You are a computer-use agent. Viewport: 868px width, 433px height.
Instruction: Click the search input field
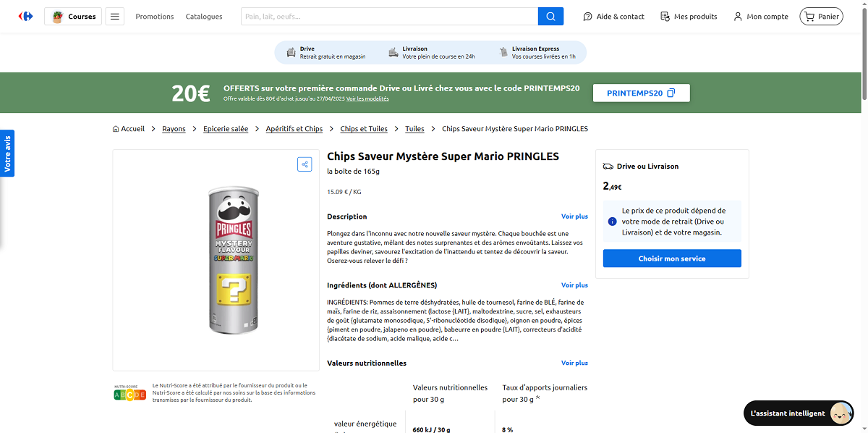point(389,16)
